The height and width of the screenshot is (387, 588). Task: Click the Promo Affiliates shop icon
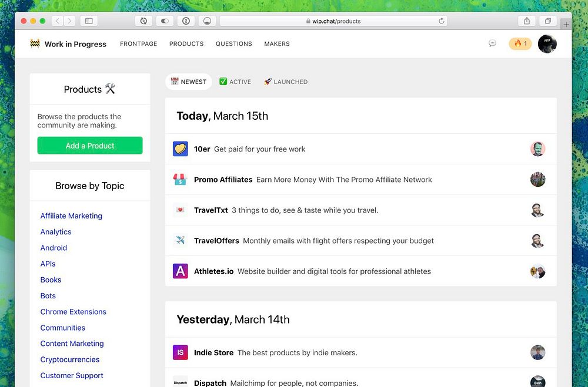(181, 180)
